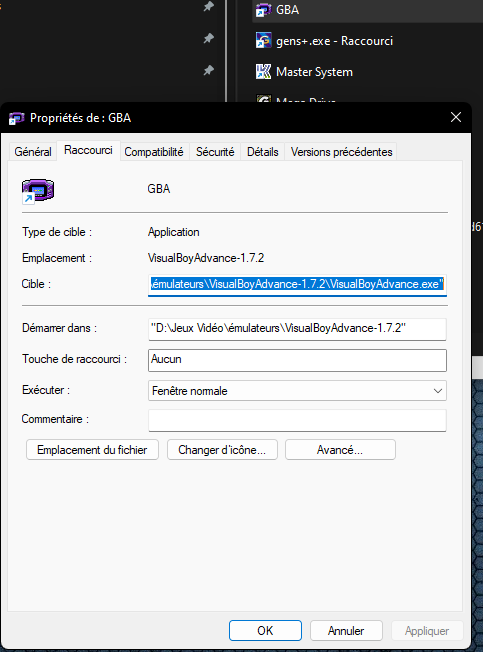Open the Avancé settings button
Viewport: 483px width, 652px height.
click(340, 450)
